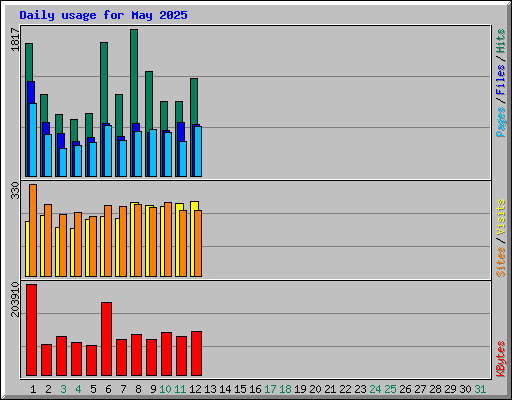Click day 7 on the x-axis
This screenshot has width=512, height=400.
[x=123, y=389]
